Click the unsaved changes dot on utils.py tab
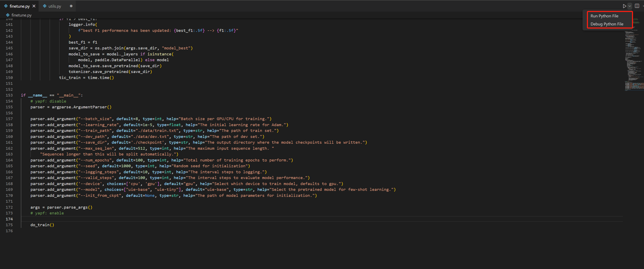The width and height of the screenshot is (644, 269). [72, 6]
